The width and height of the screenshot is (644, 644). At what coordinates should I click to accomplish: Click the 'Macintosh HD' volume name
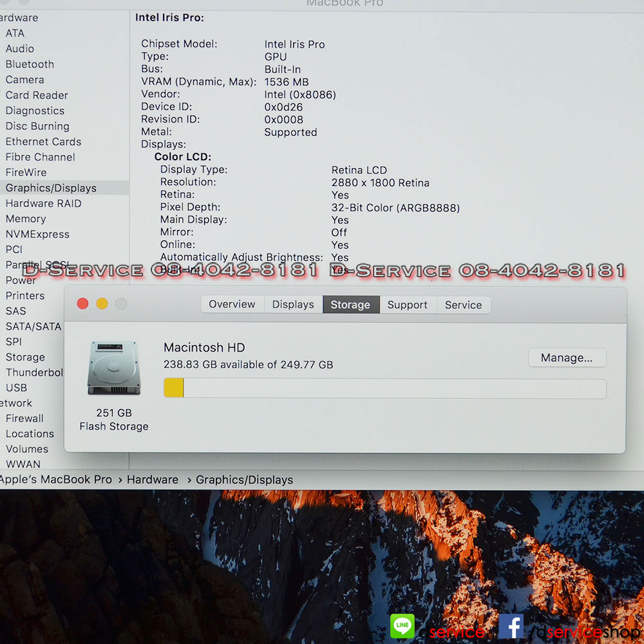tap(204, 348)
